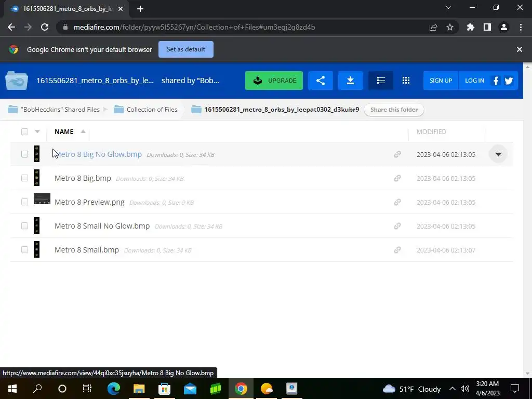Open Chrome tab search chevron
The width and height of the screenshot is (532, 399).
pyautogui.click(x=448, y=7)
